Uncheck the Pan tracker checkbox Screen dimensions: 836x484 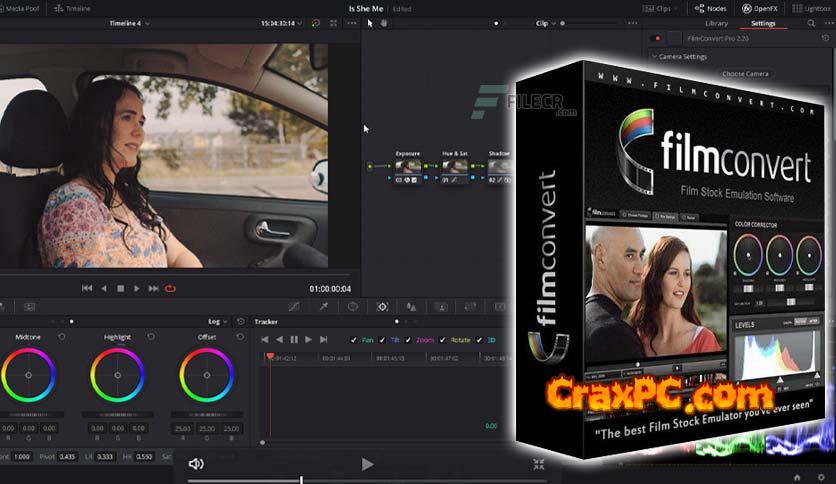click(x=354, y=340)
